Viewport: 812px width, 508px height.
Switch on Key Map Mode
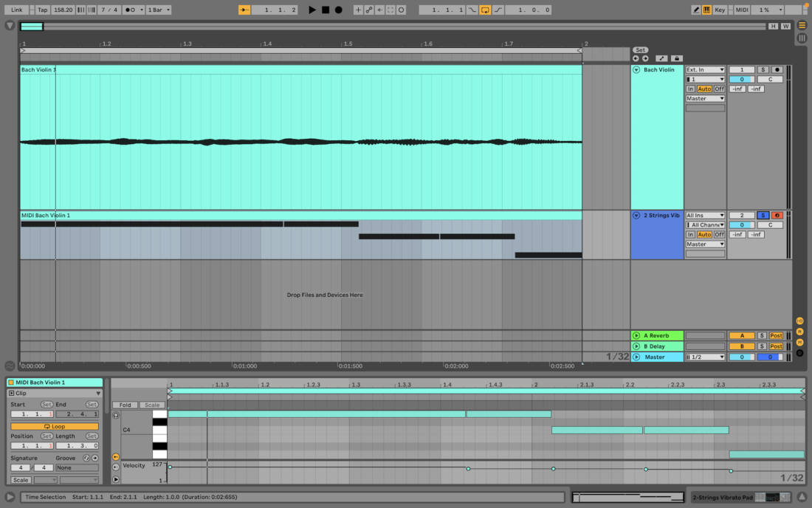[x=720, y=10]
